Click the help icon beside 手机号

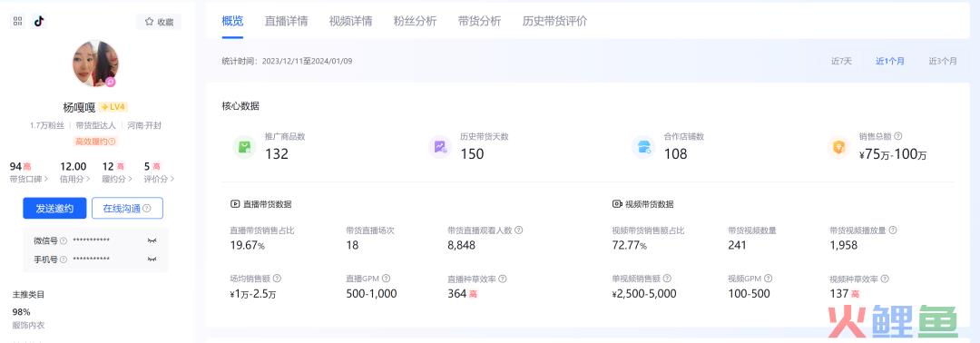64,260
